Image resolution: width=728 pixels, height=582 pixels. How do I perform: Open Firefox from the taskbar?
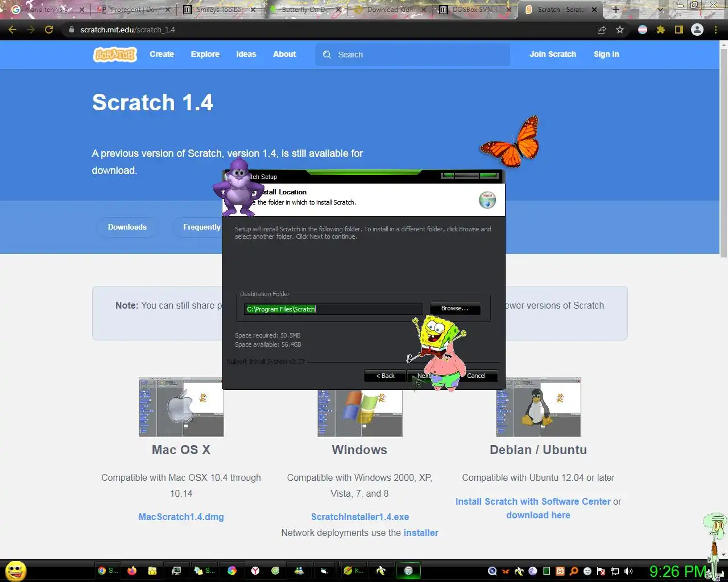[132, 571]
